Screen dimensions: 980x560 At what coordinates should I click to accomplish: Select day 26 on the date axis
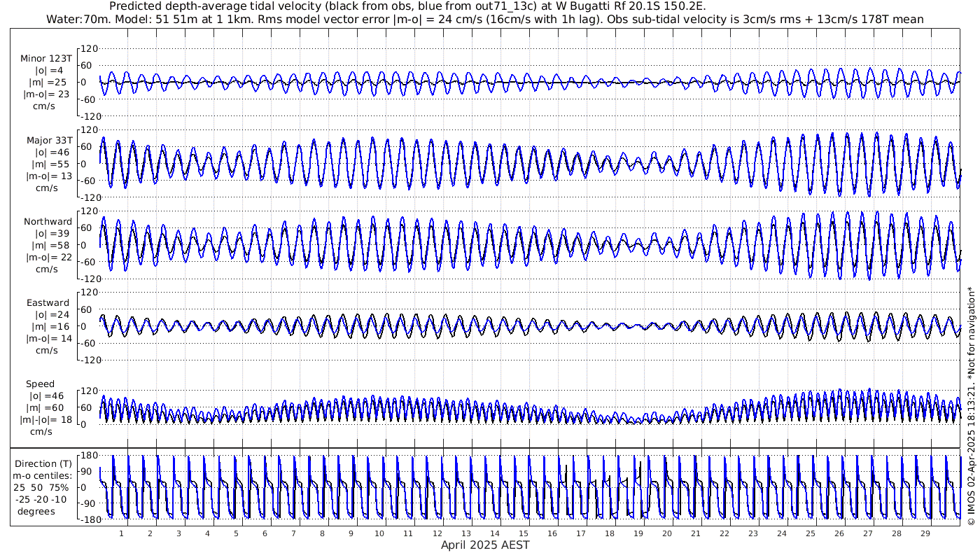coord(839,533)
